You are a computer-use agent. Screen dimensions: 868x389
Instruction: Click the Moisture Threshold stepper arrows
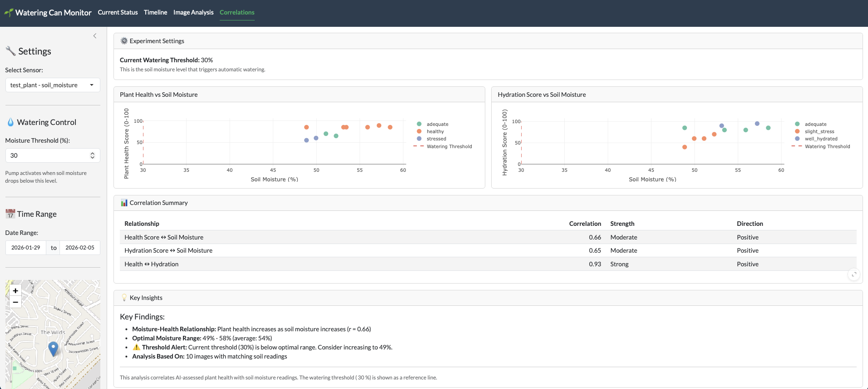pyautogui.click(x=93, y=155)
